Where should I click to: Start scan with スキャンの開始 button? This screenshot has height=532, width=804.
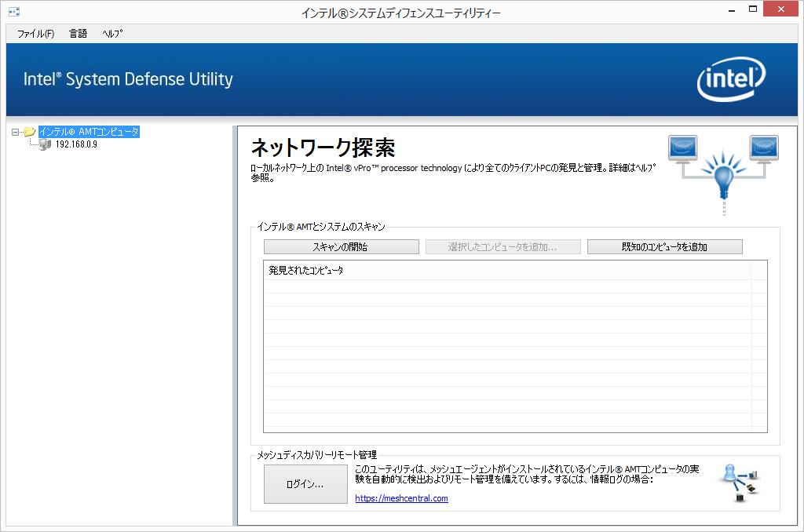point(341,247)
